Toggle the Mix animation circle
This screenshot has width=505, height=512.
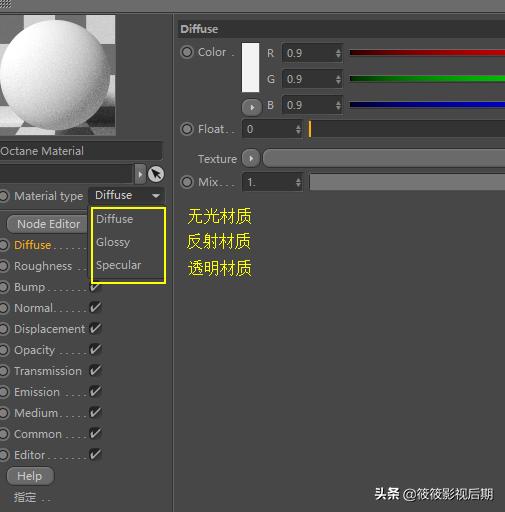point(187,182)
